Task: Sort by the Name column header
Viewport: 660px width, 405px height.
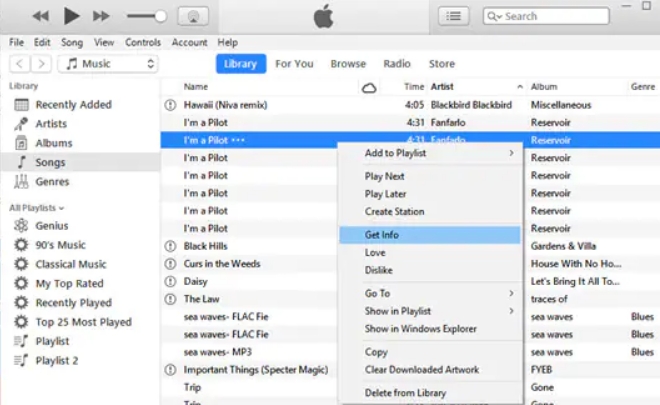Action: point(196,87)
